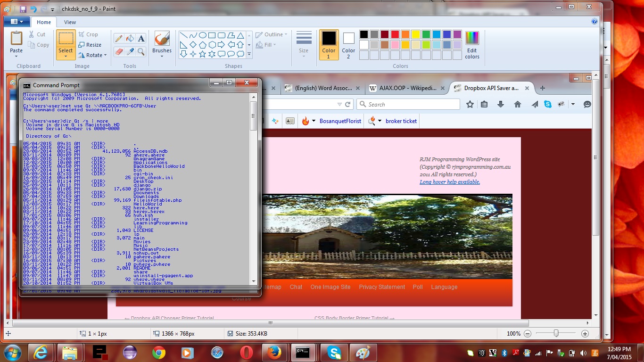
Task: Activate the Text tool
Action: pos(141,38)
